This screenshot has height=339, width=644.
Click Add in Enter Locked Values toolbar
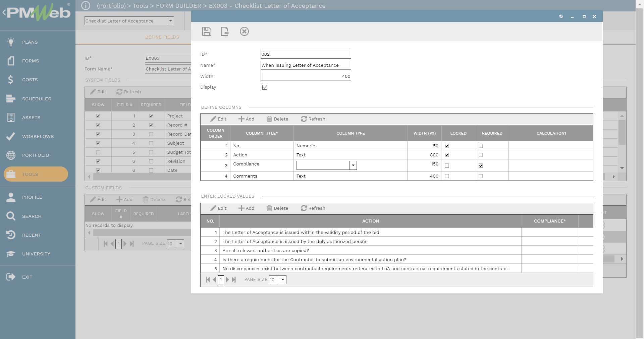coord(246,208)
